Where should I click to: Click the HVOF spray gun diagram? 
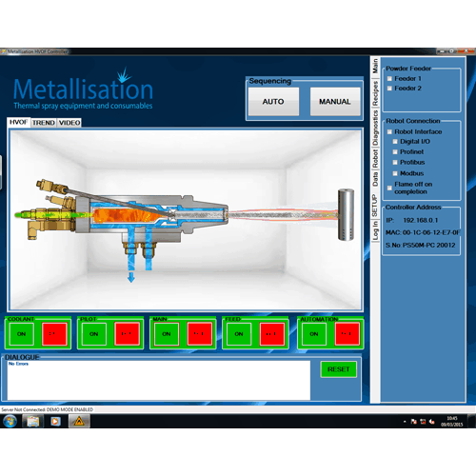pos(122,219)
